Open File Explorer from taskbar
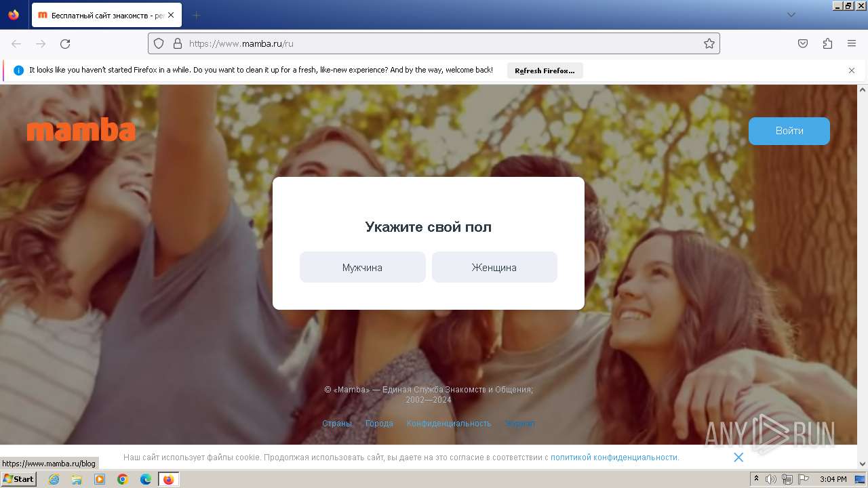Screen dimensions: 868x488 [x=77, y=479]
